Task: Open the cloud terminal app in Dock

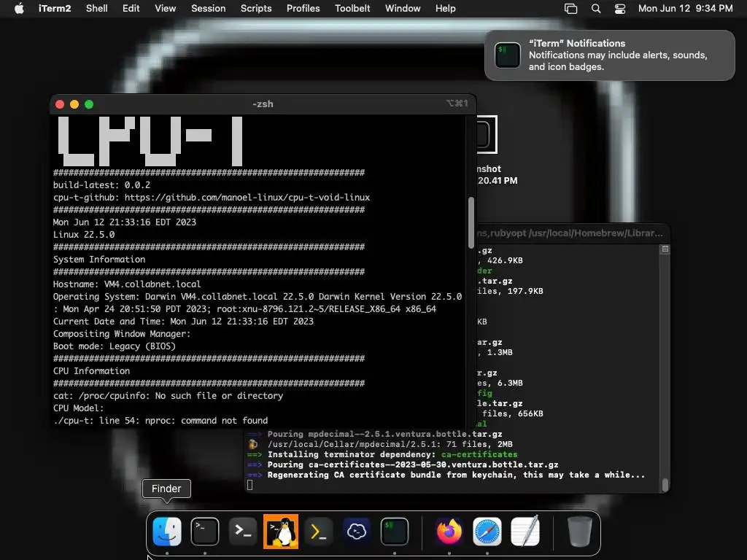Action: click(357, 531)
